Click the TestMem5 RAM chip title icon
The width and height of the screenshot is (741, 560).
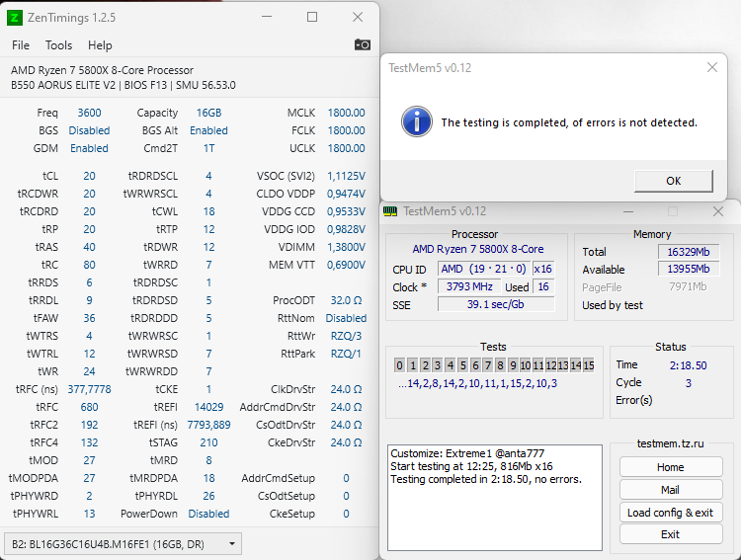390,211
